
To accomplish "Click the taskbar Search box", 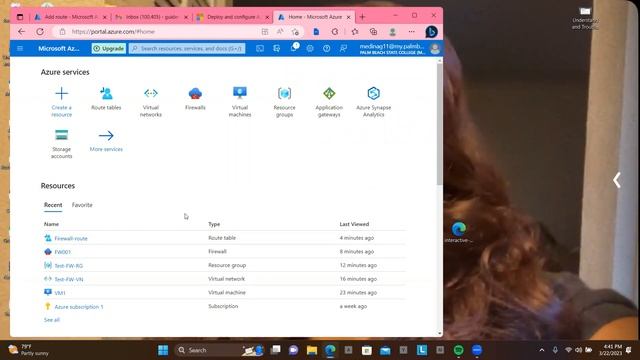I will point(220,350).
